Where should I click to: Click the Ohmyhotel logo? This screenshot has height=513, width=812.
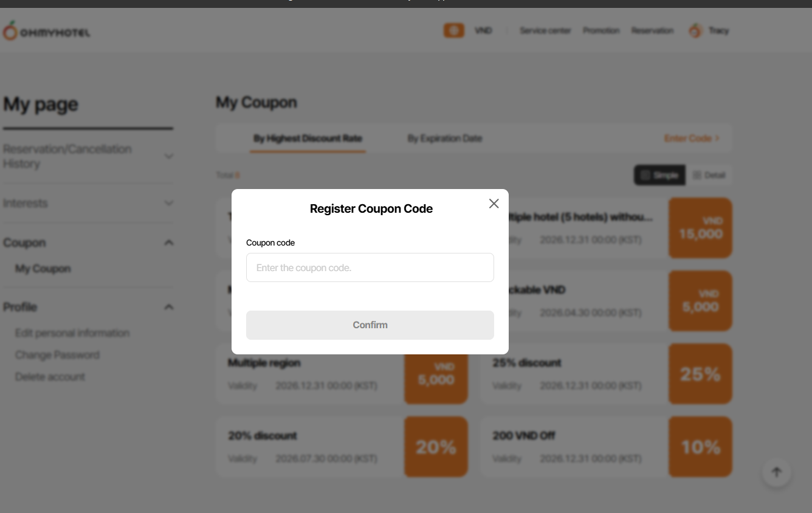coord(46,31)
